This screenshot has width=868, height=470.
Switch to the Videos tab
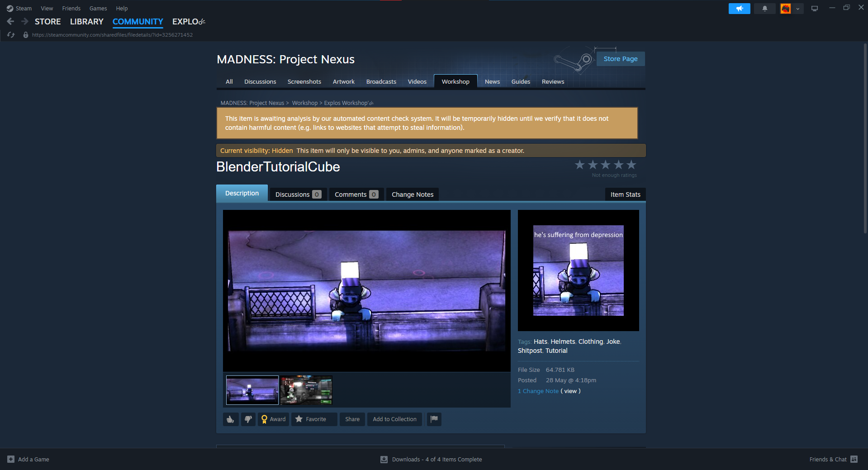pos(417,81)
